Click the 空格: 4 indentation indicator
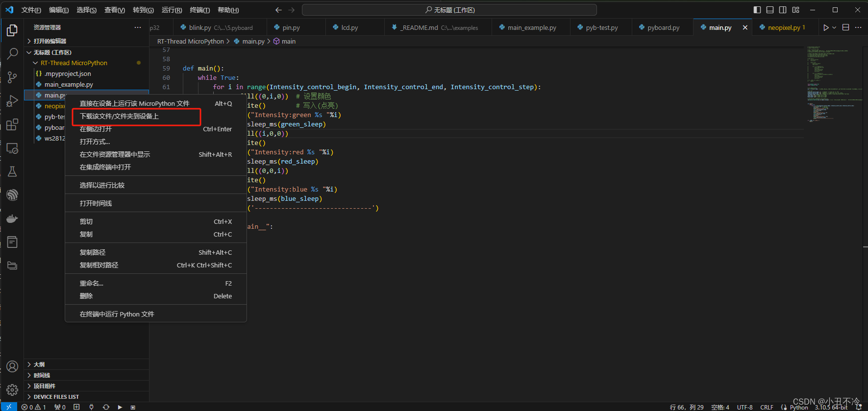 [x=720, y=407]
